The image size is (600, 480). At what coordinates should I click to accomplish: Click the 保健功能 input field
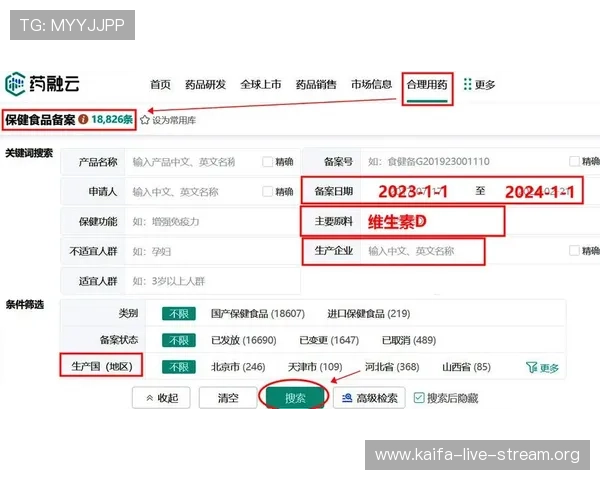[x=212, y=222]
